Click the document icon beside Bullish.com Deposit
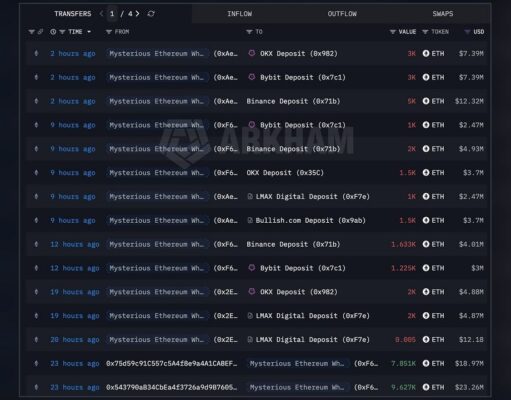 pos(250,220)
